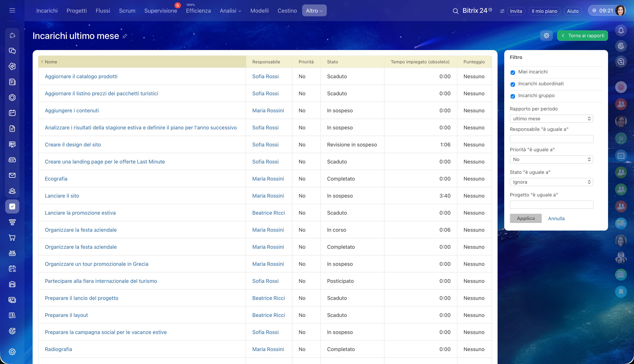The height and width of the screenshot is (364, 634).
Task: Open the CoPilot sparkle icon in left sidebar
Action: coord(12,66)
